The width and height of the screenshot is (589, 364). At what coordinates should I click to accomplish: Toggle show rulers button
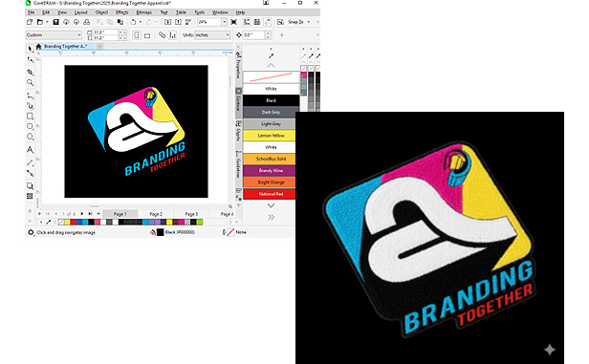tap(247, 22)
